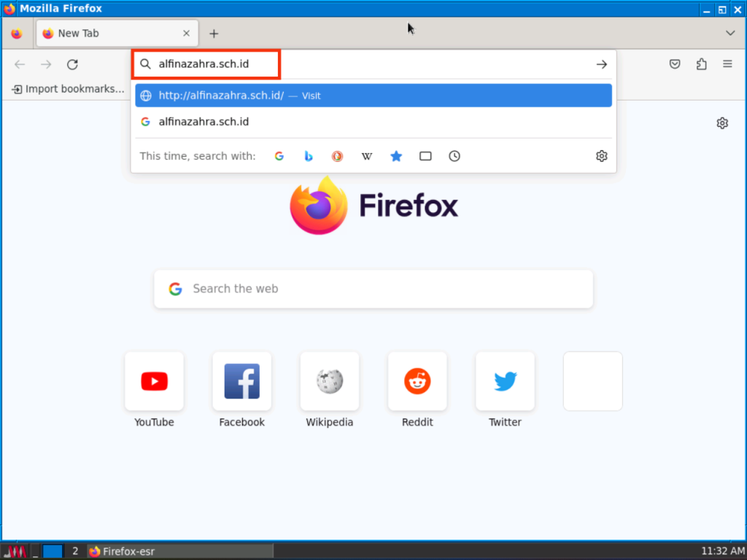Open Save to Pocket button
This screenshot has height=560, width=747.
pos(675,64)
